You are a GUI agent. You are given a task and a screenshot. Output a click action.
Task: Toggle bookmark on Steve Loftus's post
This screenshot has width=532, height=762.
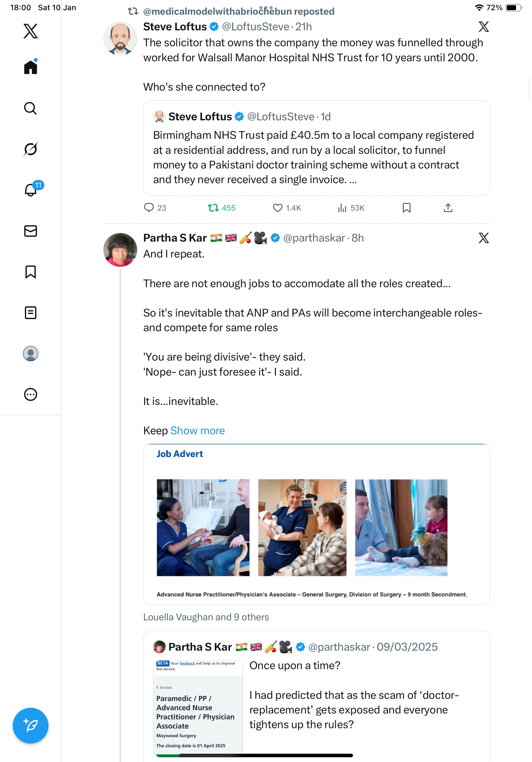point(406,208)
